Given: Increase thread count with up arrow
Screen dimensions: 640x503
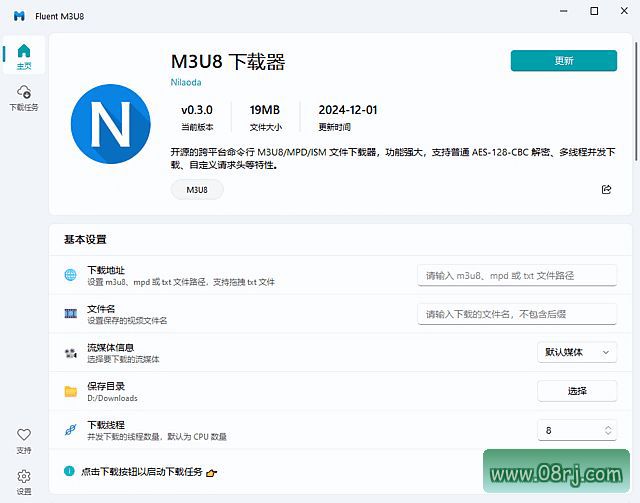Looking at the screenshot, I should coord(608,427).
